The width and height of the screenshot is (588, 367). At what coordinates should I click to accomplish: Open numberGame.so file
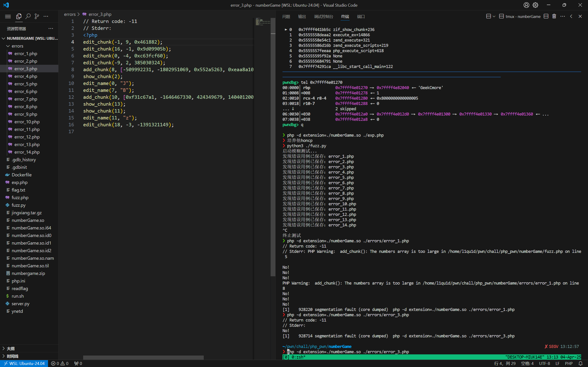(x=29, y=220)
